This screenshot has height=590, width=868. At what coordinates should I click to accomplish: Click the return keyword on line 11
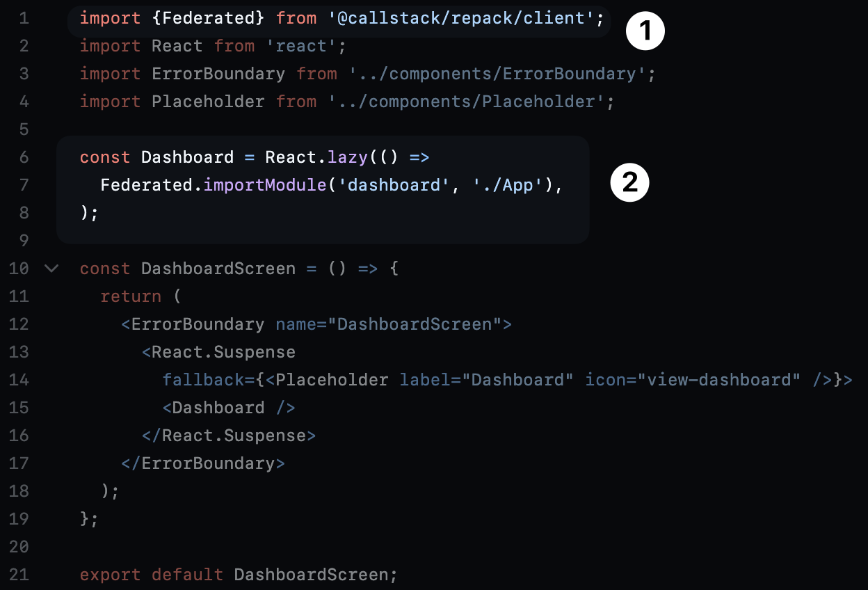click(131, 296)
